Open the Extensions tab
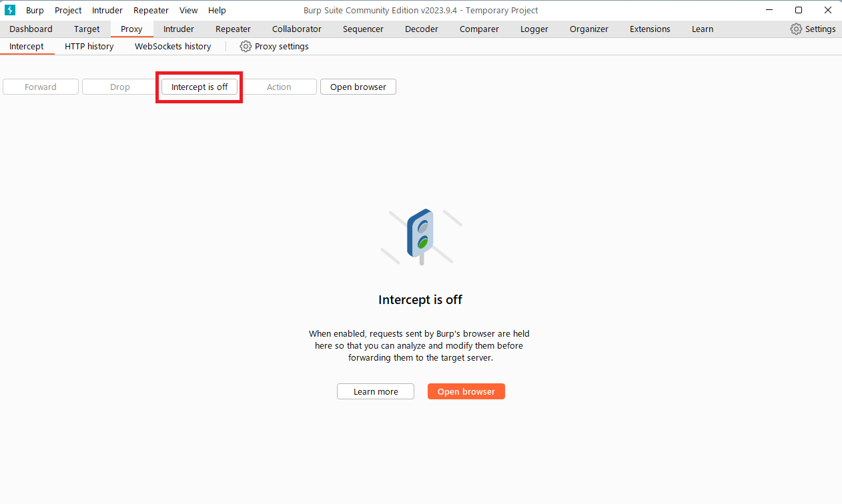Image resolution: width=842 pixels, height=504 pixels. [650, 29]
